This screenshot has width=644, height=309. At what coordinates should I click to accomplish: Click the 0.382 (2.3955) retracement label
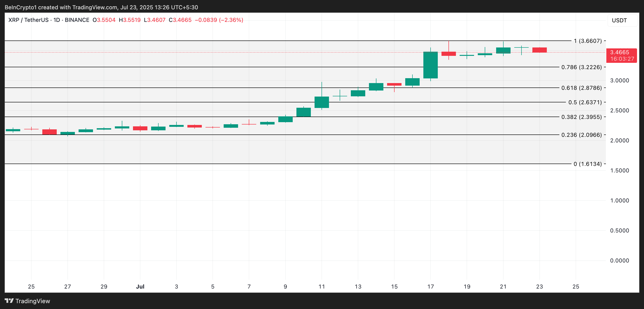pos(581,117)
